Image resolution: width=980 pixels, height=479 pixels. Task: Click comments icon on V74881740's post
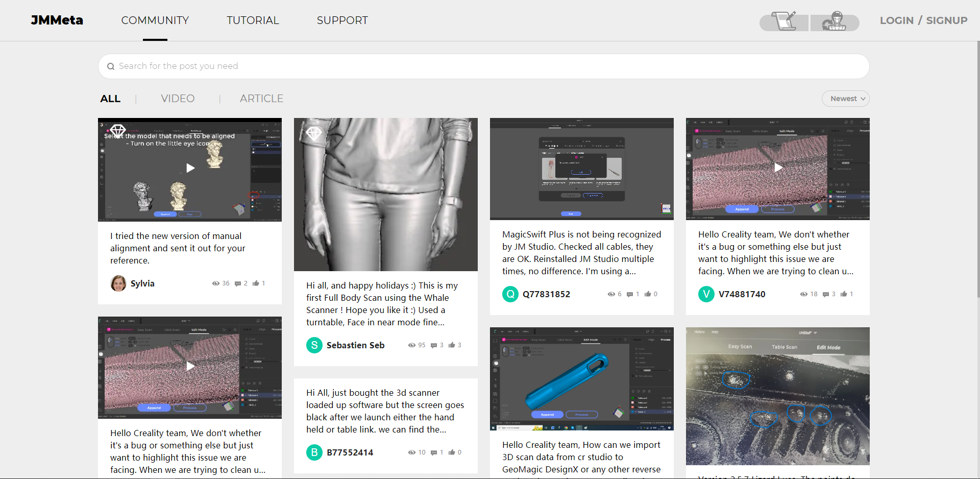(826, 294)
